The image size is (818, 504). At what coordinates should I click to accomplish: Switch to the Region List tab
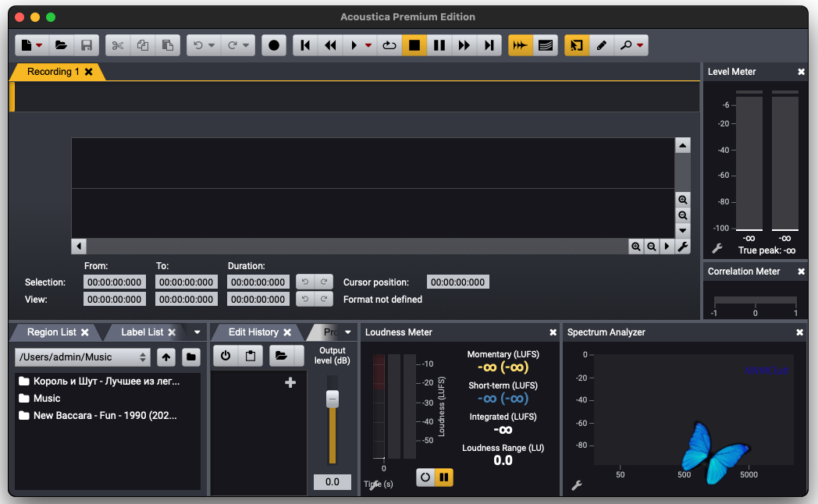(x=52, y=332)
